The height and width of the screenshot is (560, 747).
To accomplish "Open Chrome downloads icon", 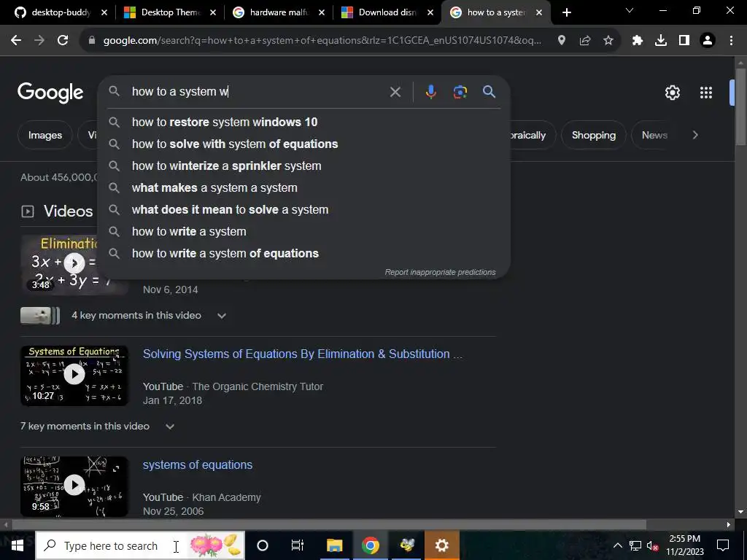I will (661, 41).
